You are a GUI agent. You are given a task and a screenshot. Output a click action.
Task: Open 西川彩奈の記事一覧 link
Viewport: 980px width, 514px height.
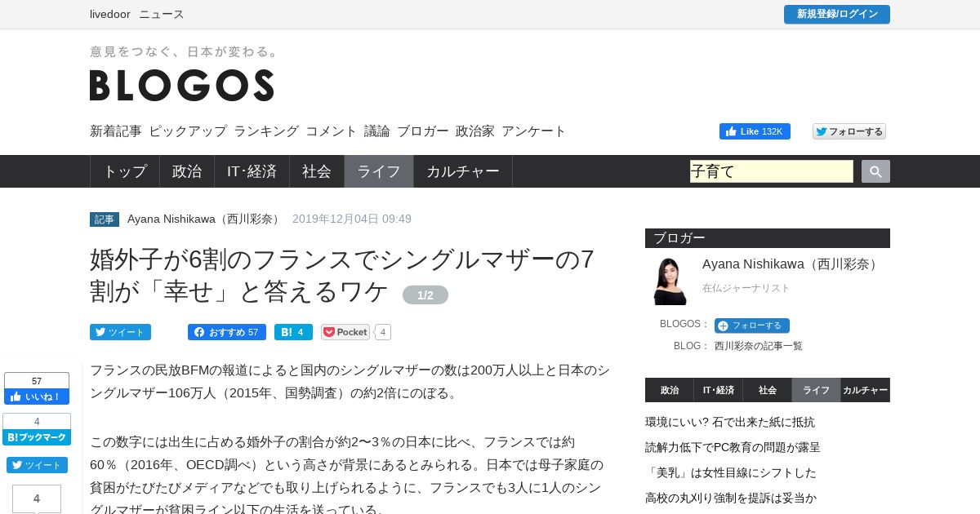[x=759, y=346]
